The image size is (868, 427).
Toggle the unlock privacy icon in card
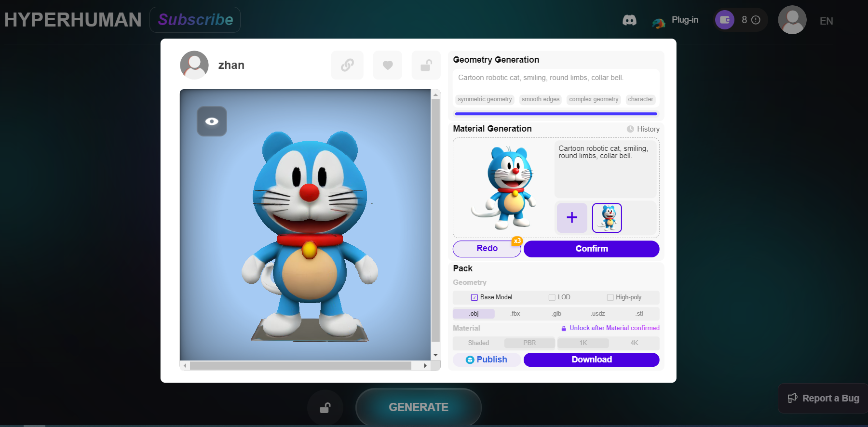(x=426, y=65)
